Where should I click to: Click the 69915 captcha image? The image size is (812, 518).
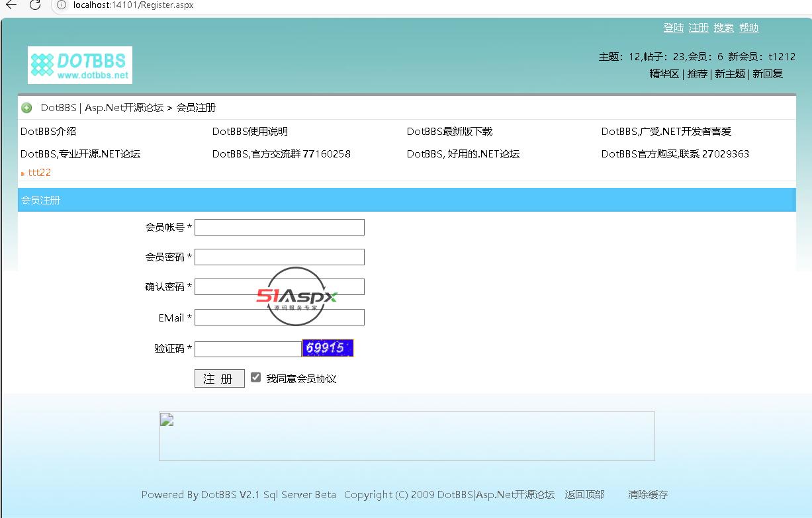coord(328,348)
